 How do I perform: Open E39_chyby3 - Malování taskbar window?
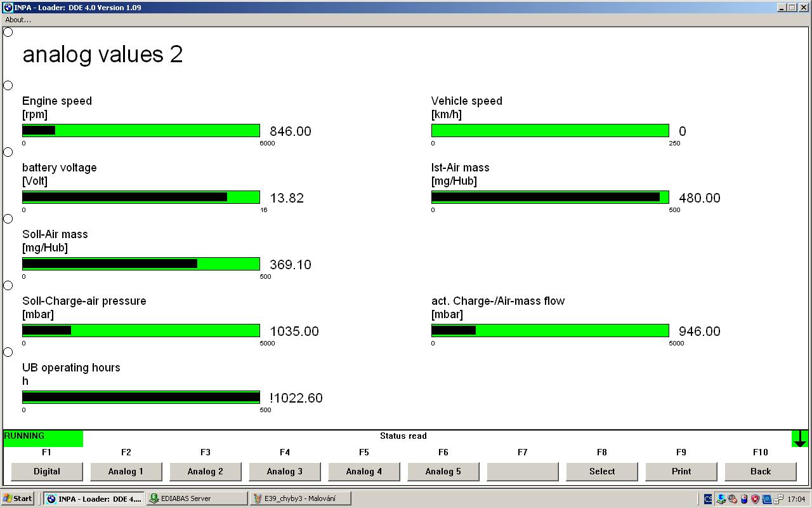coord(301,498)
